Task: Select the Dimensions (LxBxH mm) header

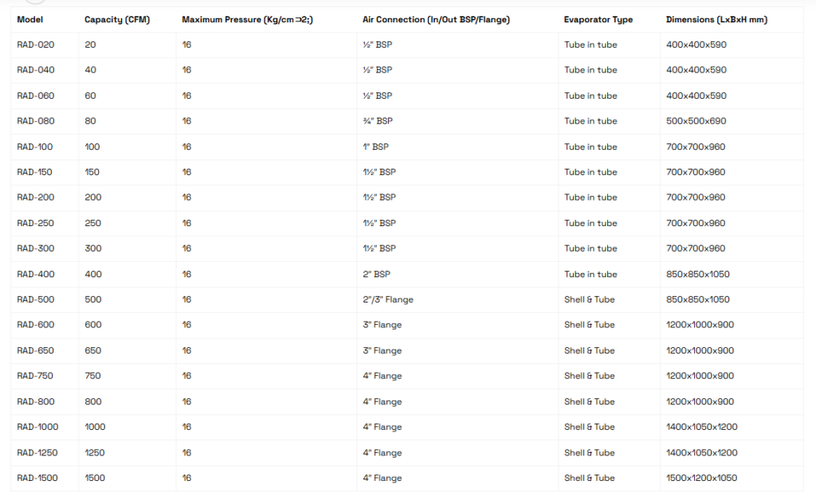Action: [716, 19]
